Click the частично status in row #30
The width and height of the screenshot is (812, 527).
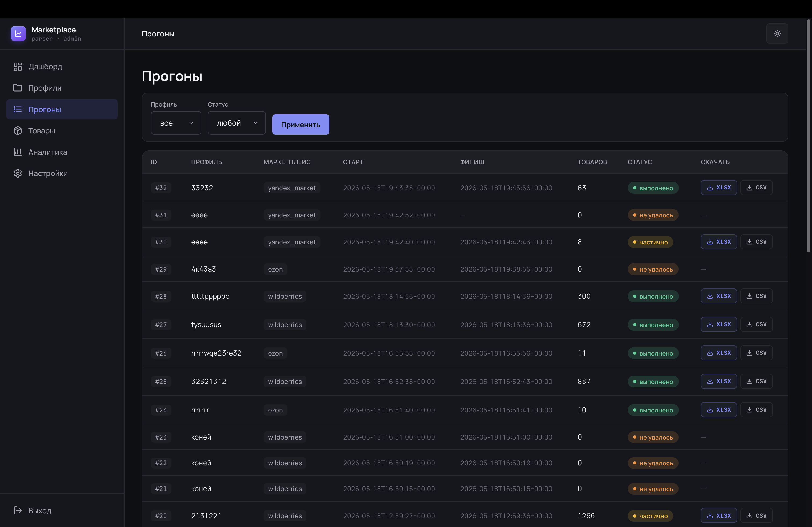pos(650,242)
